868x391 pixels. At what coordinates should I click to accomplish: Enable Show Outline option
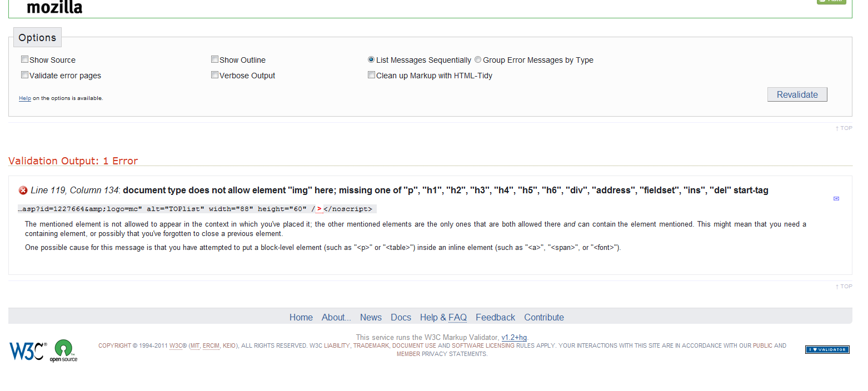[215, 59]
